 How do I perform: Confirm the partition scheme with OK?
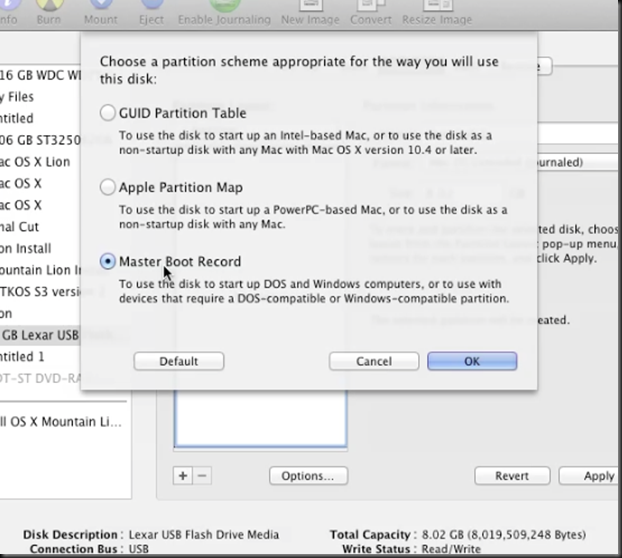[x=472, y=361]
